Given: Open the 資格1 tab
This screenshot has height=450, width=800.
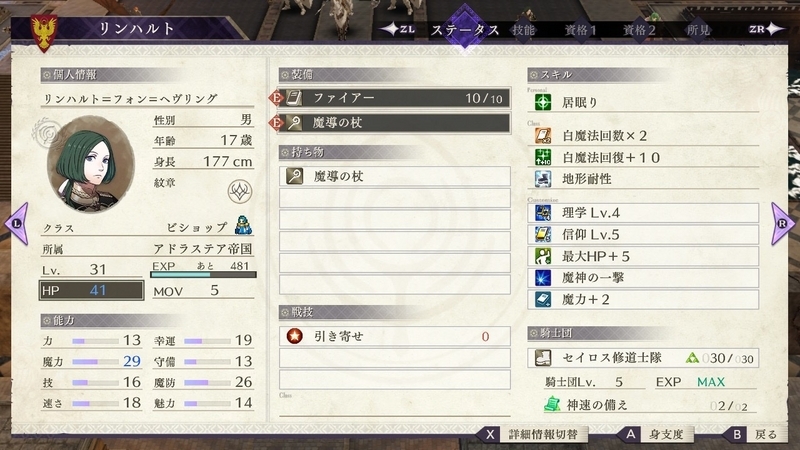Looking at the screenshot, I should pos(581,30).
